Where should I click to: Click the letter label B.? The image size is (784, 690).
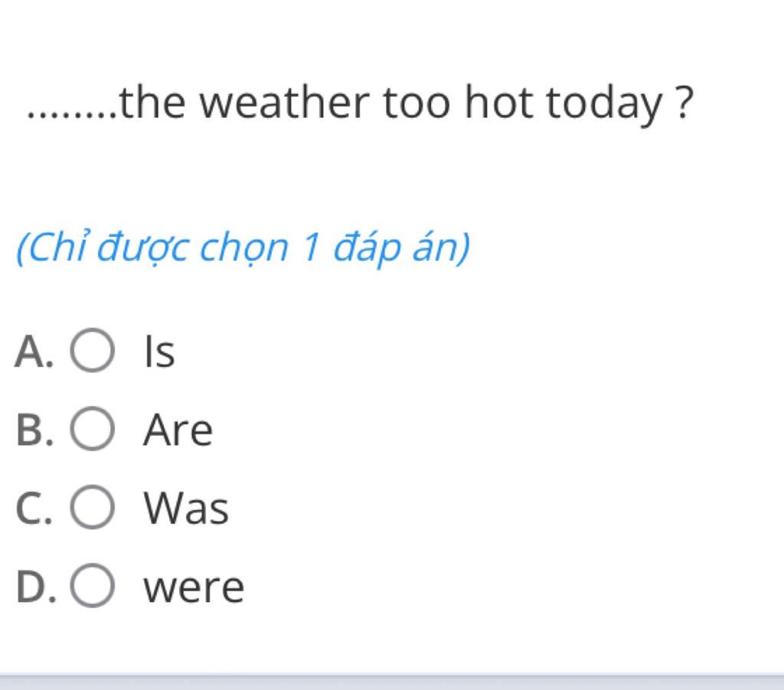click(34, 430)
